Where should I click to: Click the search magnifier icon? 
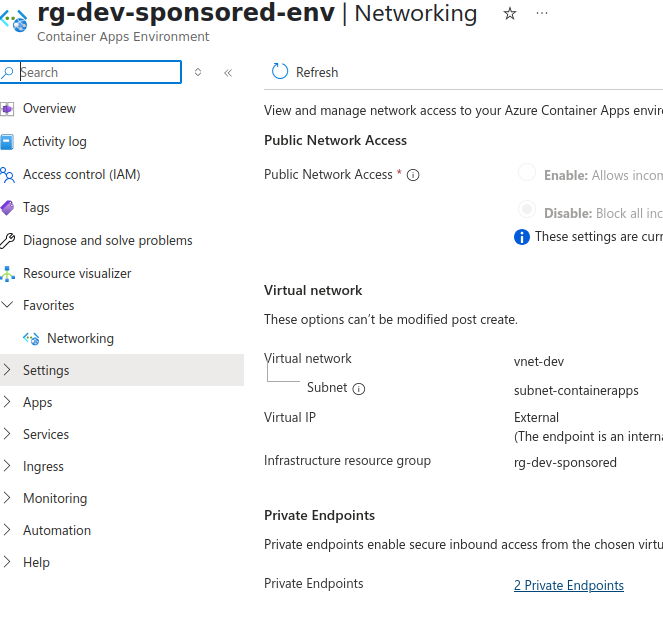[7, 72]
